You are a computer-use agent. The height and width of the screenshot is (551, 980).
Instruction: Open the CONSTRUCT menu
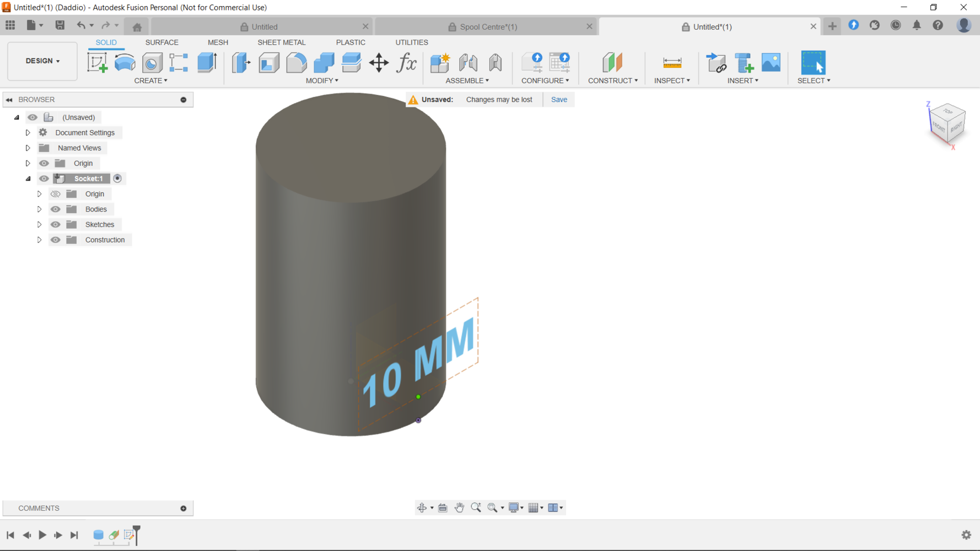tap(612, 80)
